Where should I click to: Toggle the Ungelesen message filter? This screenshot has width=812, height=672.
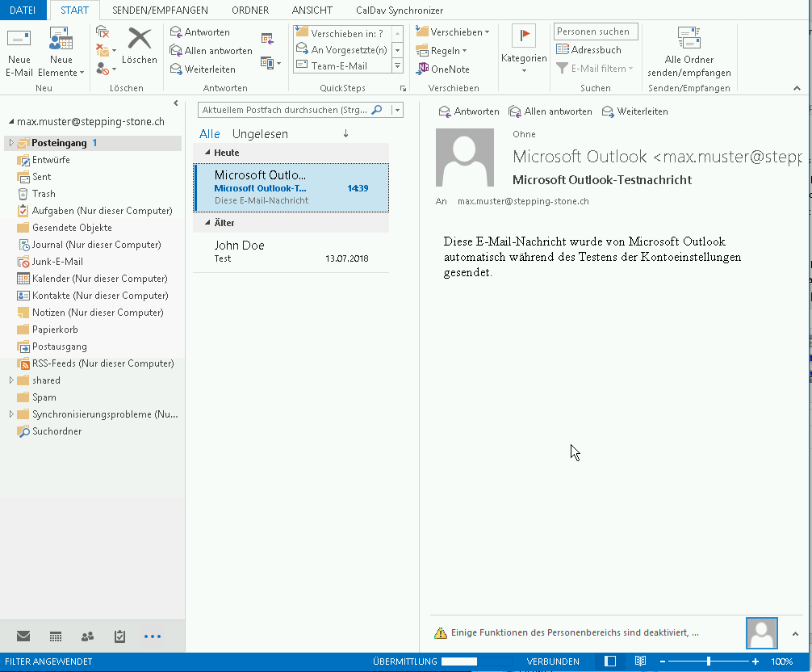point(260,134)
